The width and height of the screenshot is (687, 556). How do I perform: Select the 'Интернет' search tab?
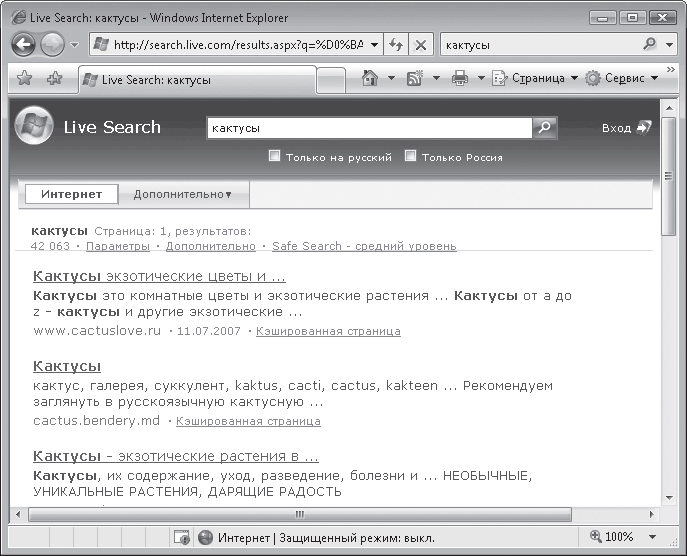pyautogui.click(x=71, y=194)
